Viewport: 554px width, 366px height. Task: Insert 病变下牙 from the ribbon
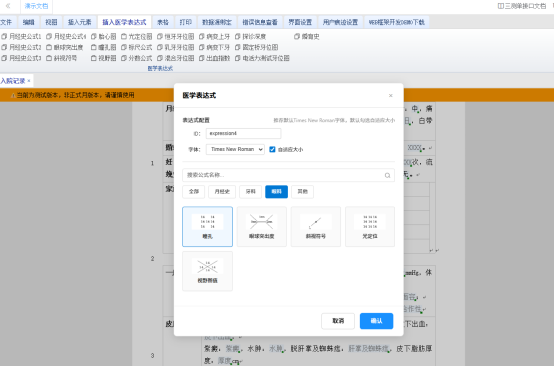tap(214, 47)
